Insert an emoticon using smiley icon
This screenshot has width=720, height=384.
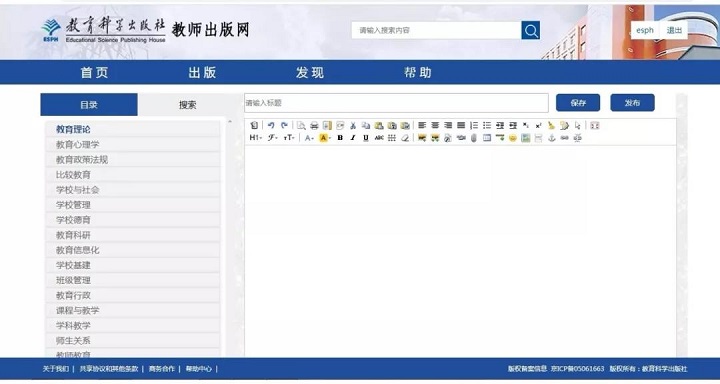coord(512,138)
